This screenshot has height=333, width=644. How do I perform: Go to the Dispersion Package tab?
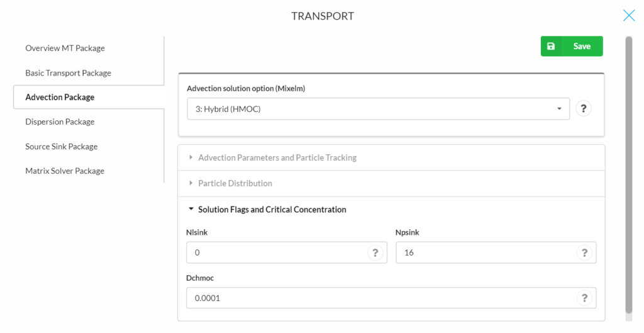click(60, 121)
